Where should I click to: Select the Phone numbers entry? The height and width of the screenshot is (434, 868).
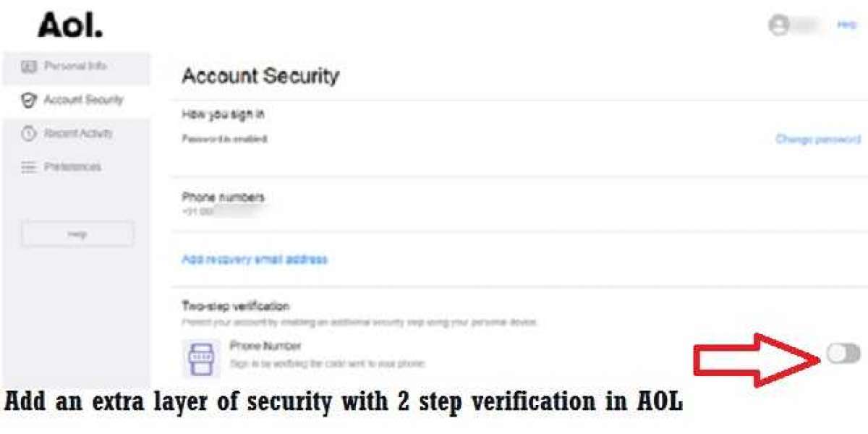point(223,197)
